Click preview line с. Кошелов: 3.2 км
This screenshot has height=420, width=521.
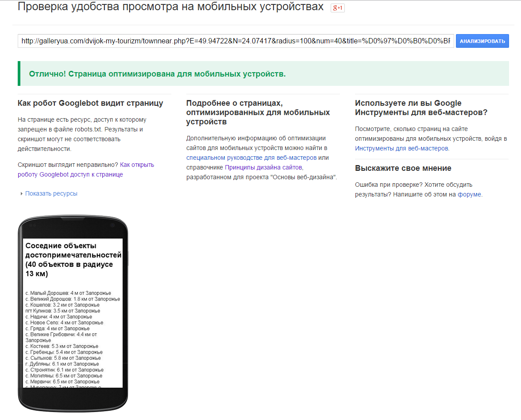(62, 304)
